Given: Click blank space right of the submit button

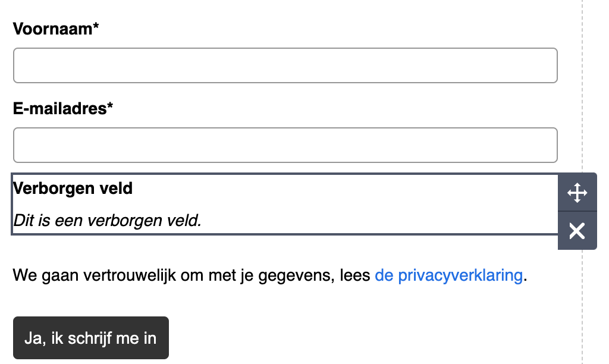Looking at the screenshot, I should point(357,338).
